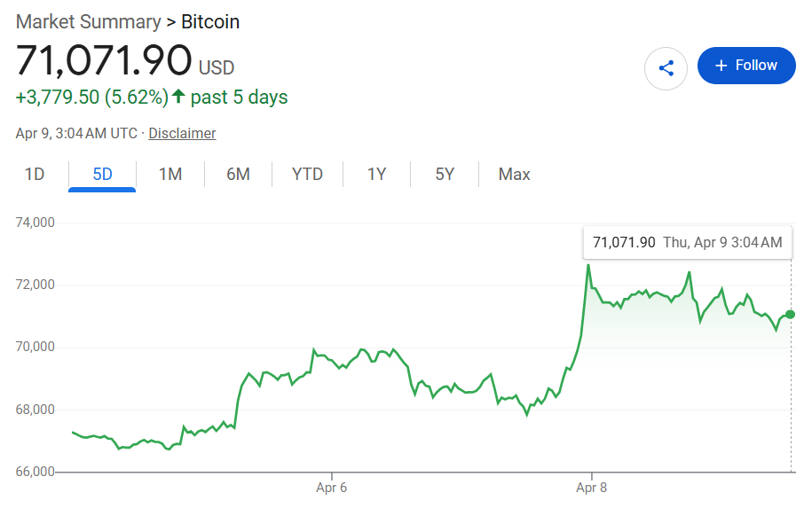Click the large 71,071.90 USD price
The image size is (812, 508).
(105, 61)
